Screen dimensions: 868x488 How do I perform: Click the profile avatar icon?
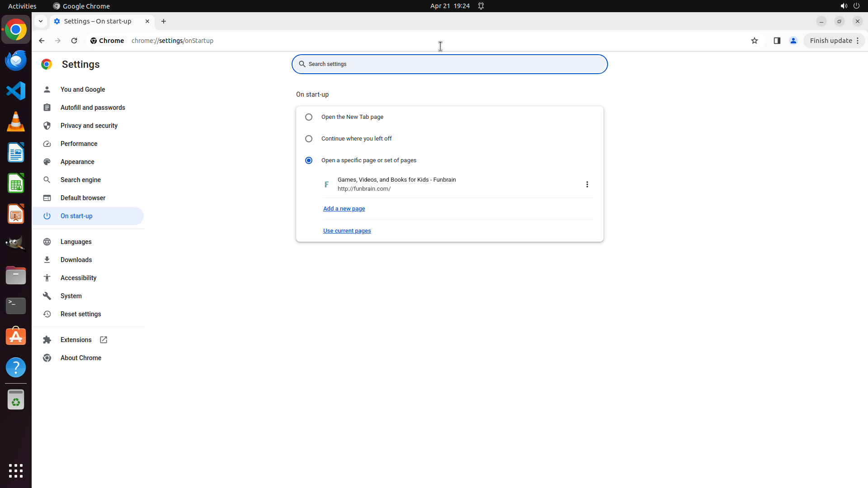pos(793,41)
